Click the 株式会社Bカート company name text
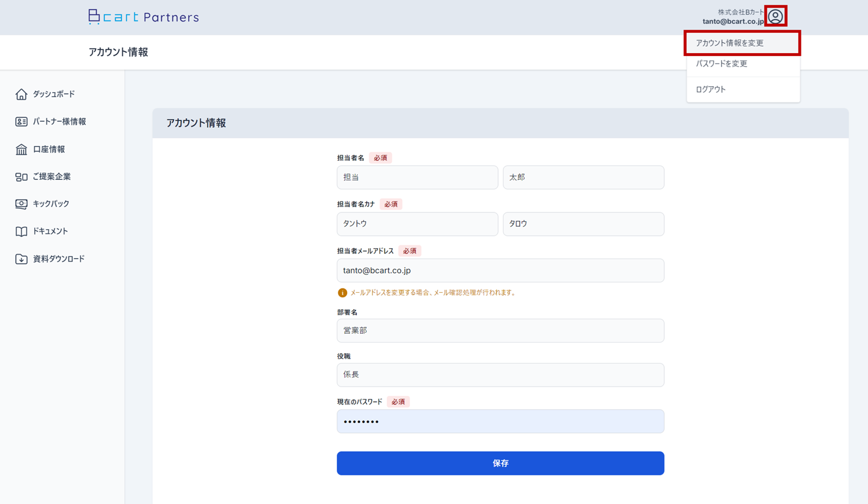The image size is (868, 504). [x=741, y=12]
